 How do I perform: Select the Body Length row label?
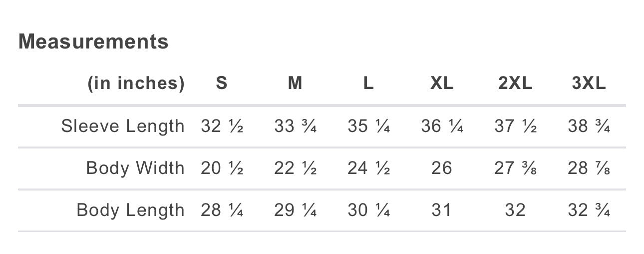130,210
